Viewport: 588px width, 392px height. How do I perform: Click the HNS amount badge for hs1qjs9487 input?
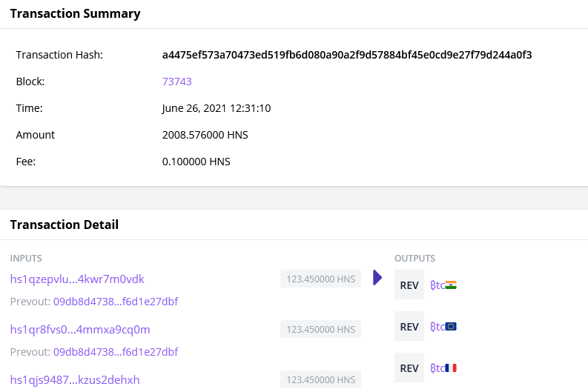click(320, 380)
